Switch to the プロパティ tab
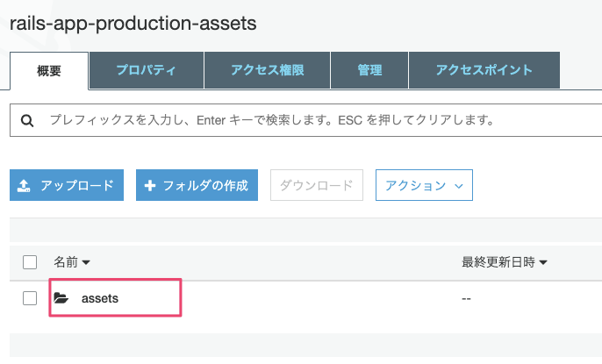The height and width of the screenshot is (364, 602). pyautogui.click(x=147, y=70)
